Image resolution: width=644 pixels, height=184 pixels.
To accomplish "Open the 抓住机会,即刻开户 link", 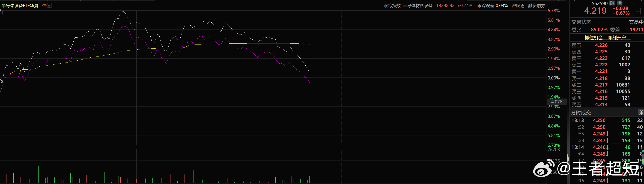I will tap(607, 37).
